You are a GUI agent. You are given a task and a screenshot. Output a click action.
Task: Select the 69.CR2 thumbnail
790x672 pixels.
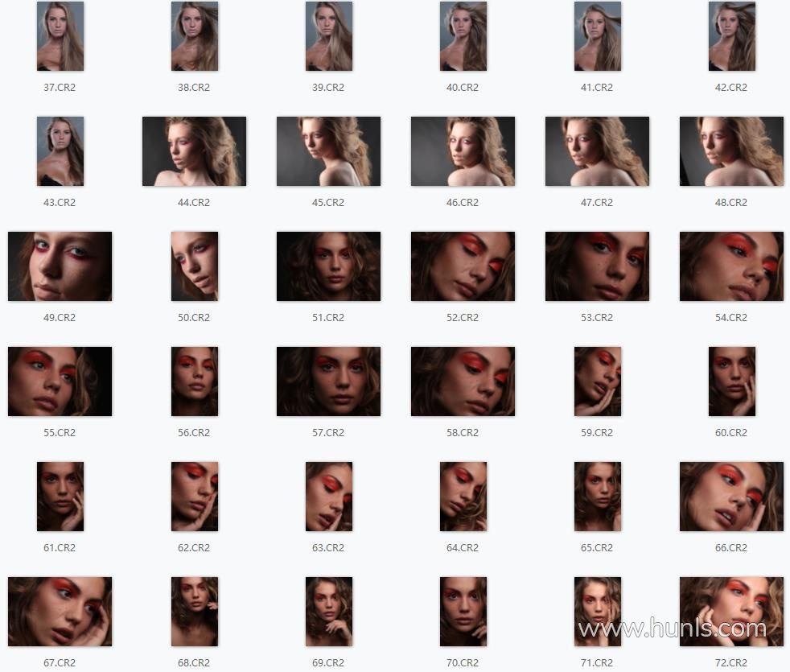tap(329, 612)
